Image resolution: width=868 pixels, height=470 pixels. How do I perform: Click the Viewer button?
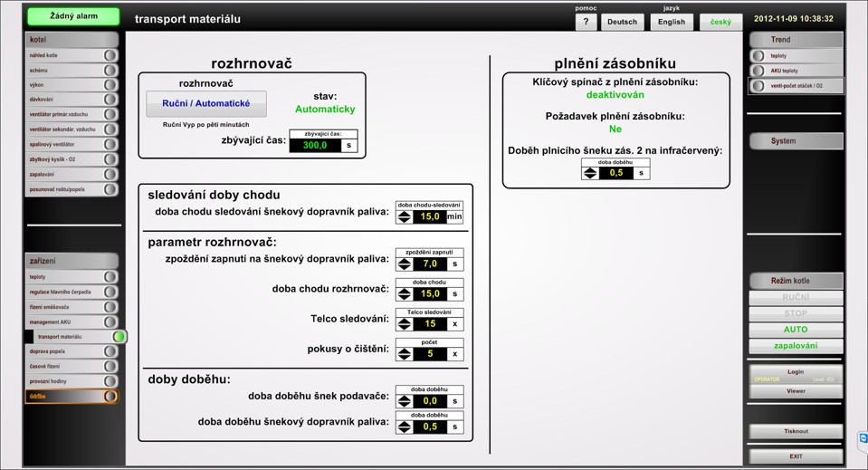[796, 391]
